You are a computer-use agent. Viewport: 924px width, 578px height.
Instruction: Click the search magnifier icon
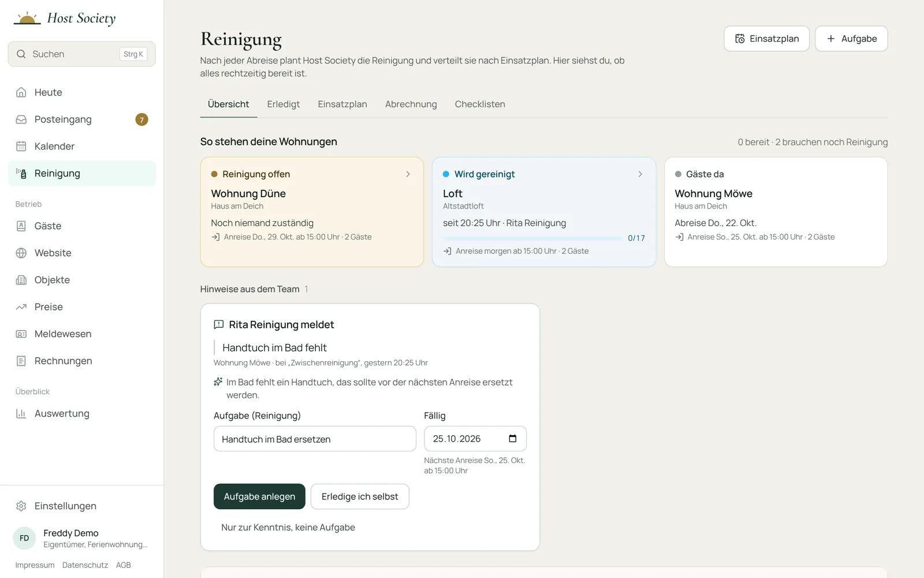(21, 54)
